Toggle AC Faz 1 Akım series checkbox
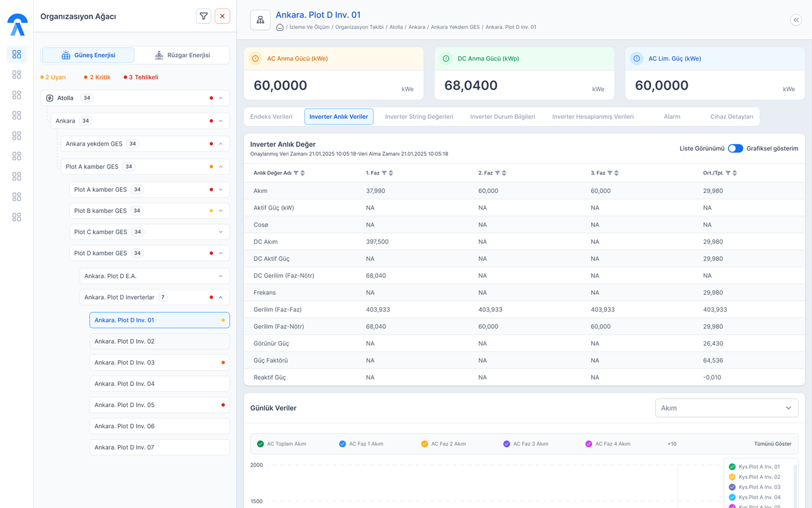This screenshot has width=812, height=508. [x=343, y=444]
